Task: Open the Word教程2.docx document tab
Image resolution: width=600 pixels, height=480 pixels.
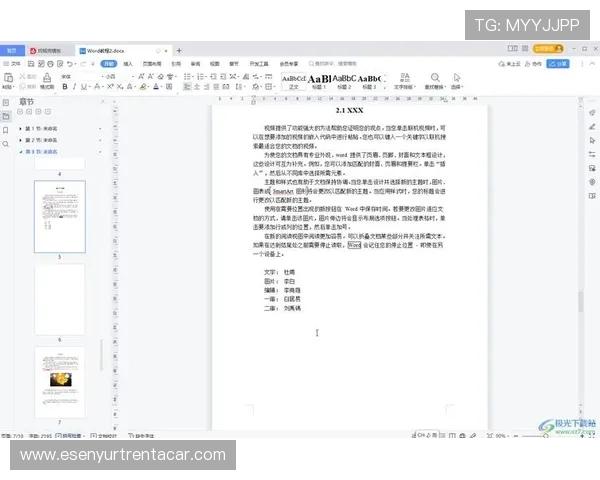Action: point(122,51)
